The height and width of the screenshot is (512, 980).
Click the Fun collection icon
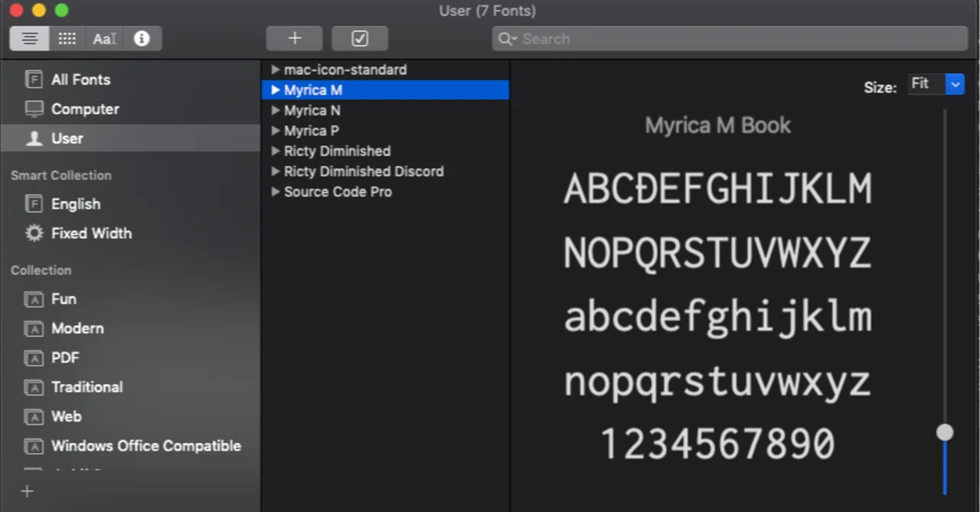click(34, 300)
